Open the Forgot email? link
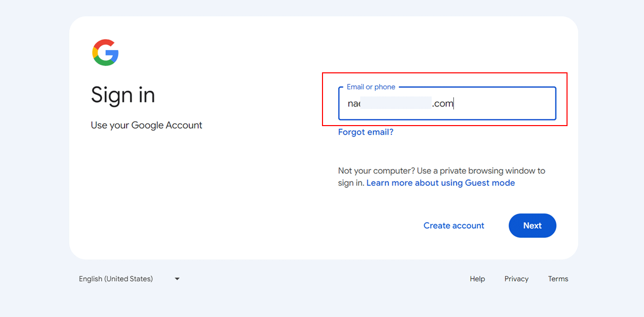The image size is (644, 317). pyautogui.click(x=366, y=132)
